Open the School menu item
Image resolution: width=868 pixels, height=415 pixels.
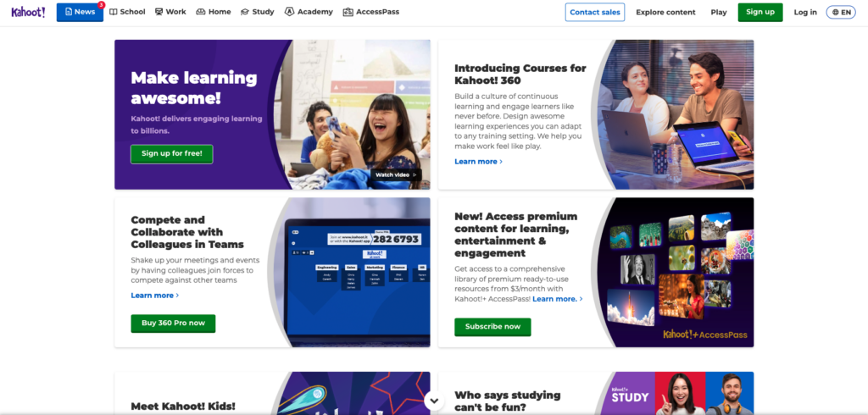click(127, 12)
